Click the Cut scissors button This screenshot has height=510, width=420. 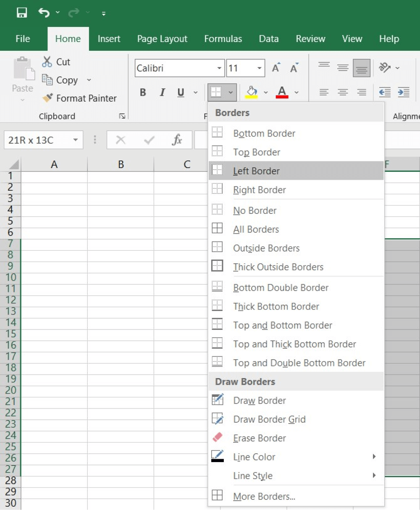click(x=56, y=62)
